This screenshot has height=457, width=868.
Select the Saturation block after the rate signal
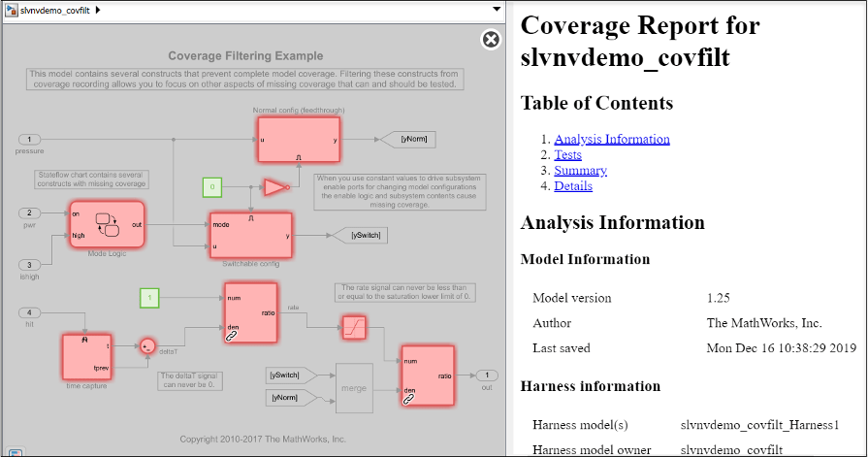(x=354, y=327)
